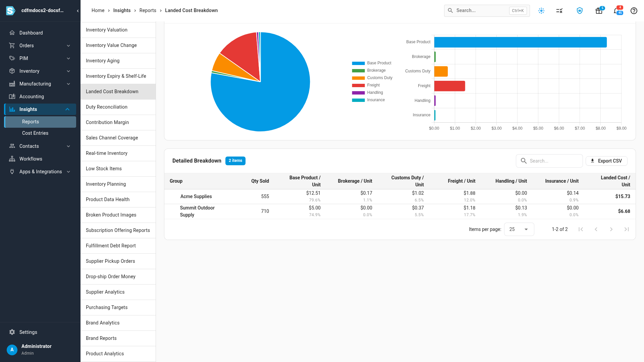
Task: Jump to last page arrow
Action: pyautogui.click(x=627, y=229)
